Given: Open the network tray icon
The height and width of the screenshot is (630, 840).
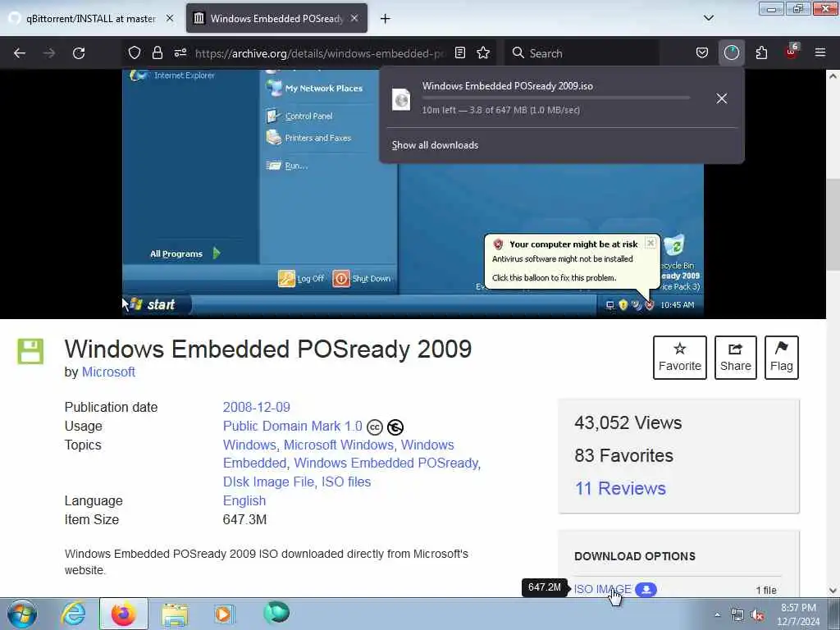Looking at the screenshot, I should pyautogui.click(x=737, y=615).
